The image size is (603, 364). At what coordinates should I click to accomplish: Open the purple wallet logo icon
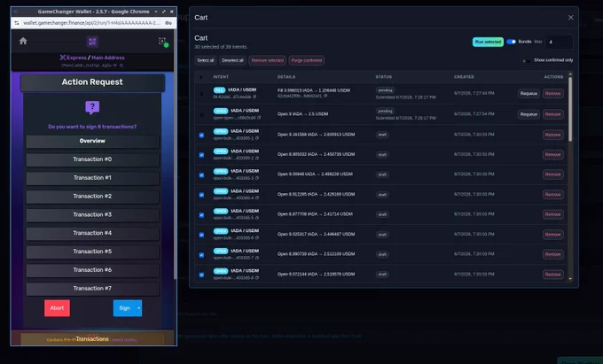[x=92, y=41]
